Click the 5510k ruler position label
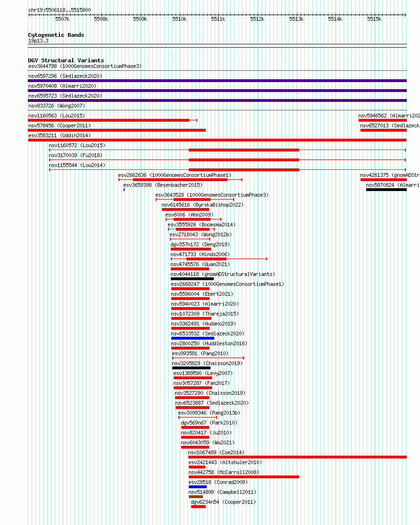Image resolution: width=420 pixels, height=525 pixels. [179, 19]
